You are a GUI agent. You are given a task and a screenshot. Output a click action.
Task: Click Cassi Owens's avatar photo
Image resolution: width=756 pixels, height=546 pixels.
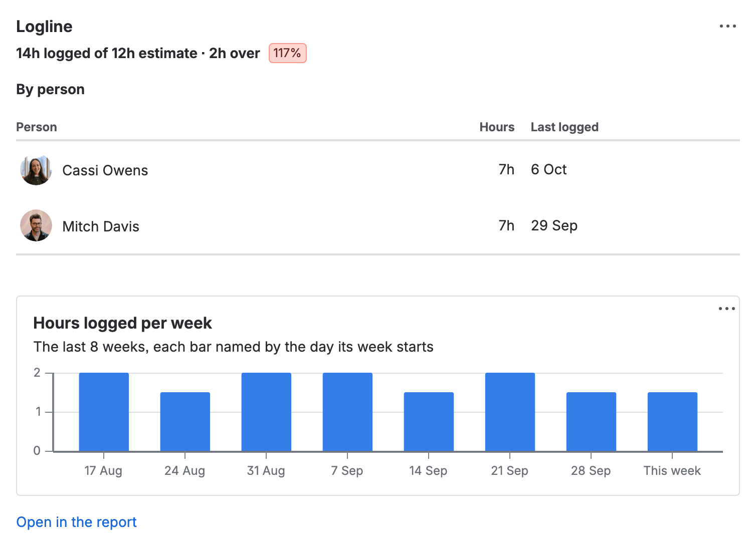36,170
